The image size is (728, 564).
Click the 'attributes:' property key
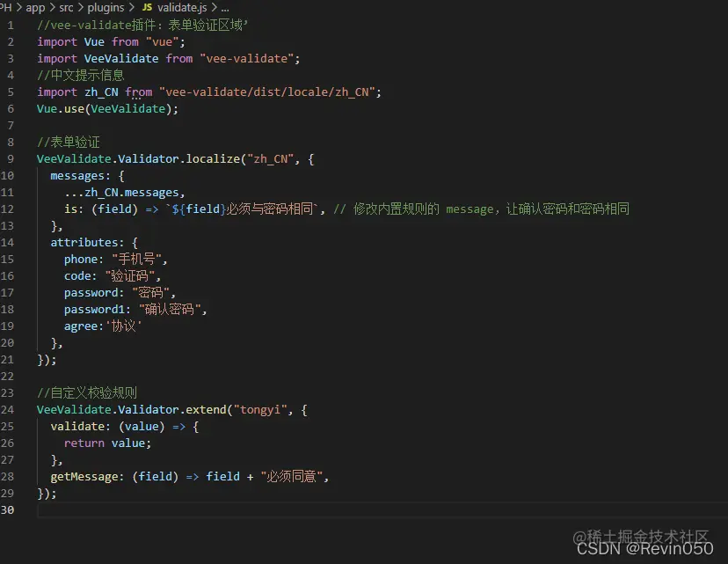87,243
